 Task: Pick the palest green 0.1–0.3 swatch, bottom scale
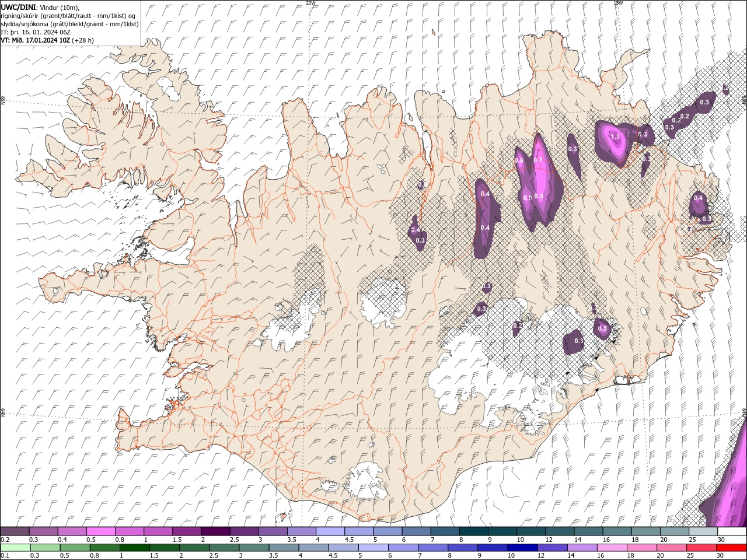pyautogui.click(x=15, y=548)
